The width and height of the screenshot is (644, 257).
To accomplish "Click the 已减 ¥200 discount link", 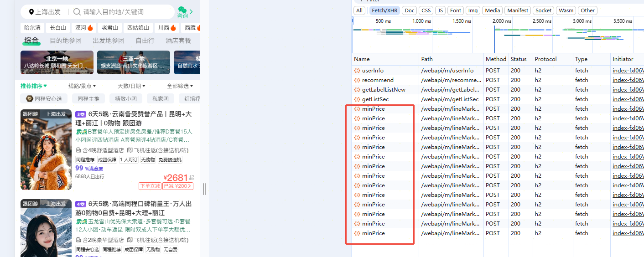I will coord(178,186).
